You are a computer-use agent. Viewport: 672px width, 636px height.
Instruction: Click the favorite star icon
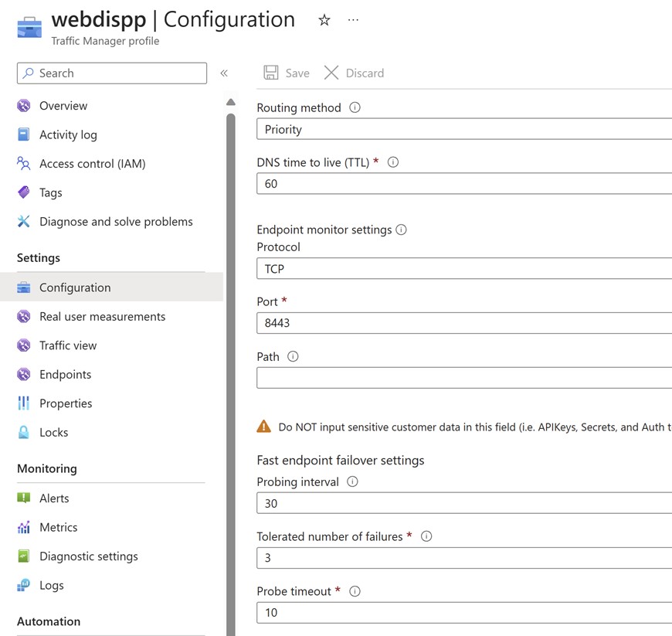pos(324,20)
